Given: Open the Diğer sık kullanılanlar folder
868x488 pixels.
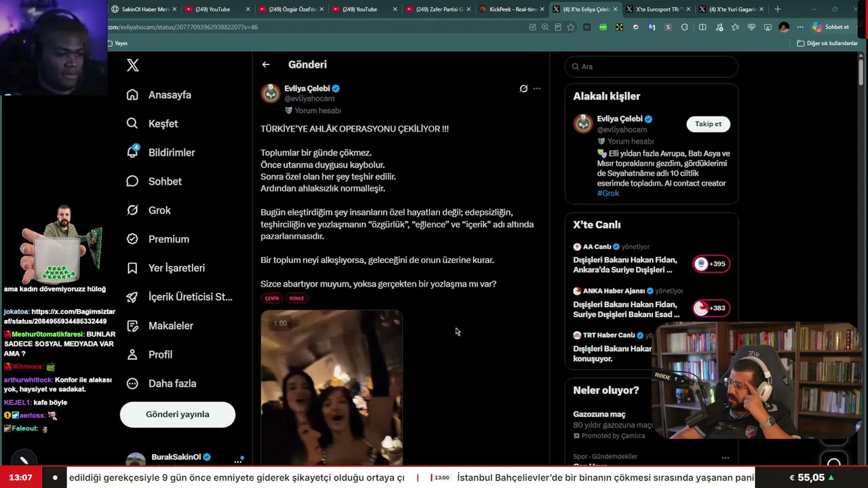Looking at the screenshot, I should point(827,43).
